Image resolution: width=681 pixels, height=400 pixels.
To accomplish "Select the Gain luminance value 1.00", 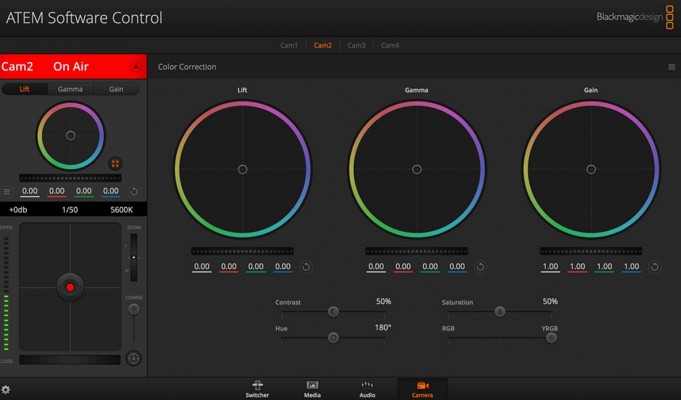I will coord(550,267).
